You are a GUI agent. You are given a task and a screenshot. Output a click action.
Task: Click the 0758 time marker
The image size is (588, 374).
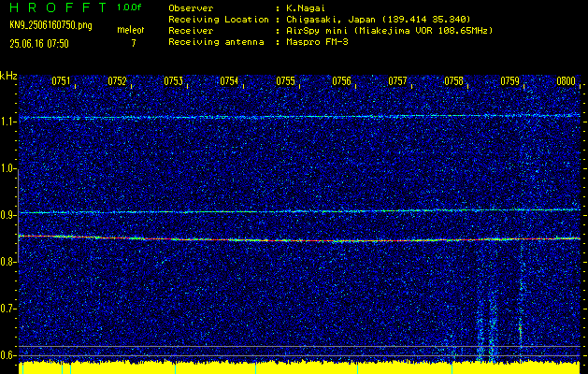click(x=453, y=81)
